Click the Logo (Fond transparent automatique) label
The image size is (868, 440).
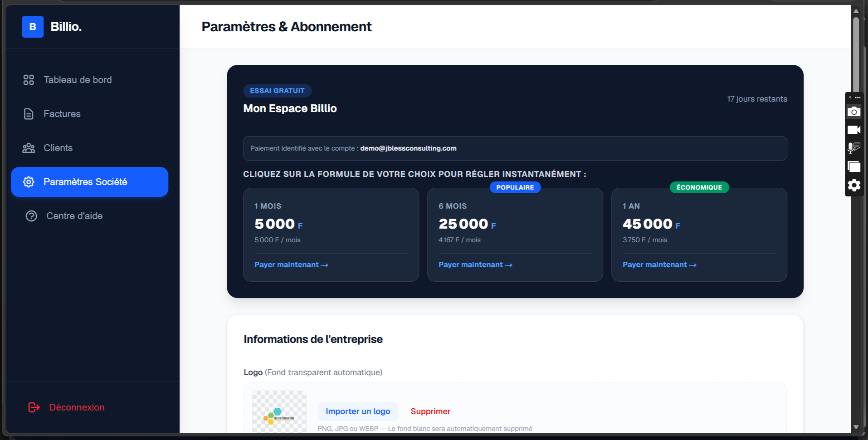pos(313,372)
